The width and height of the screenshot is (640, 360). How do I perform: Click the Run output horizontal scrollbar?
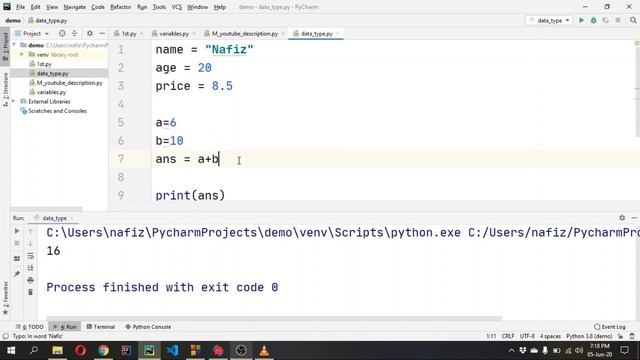click(274, 318)
